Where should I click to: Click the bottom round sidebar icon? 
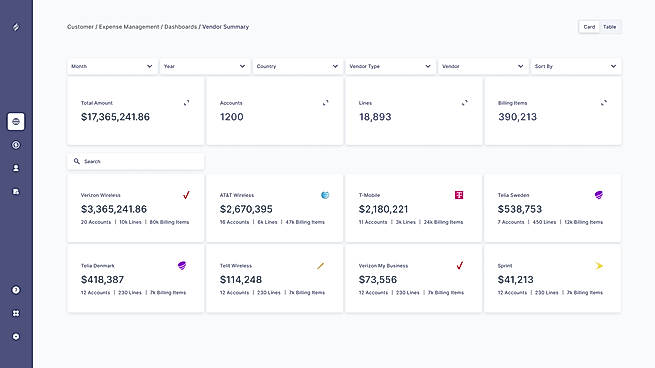tap(16, 336)
